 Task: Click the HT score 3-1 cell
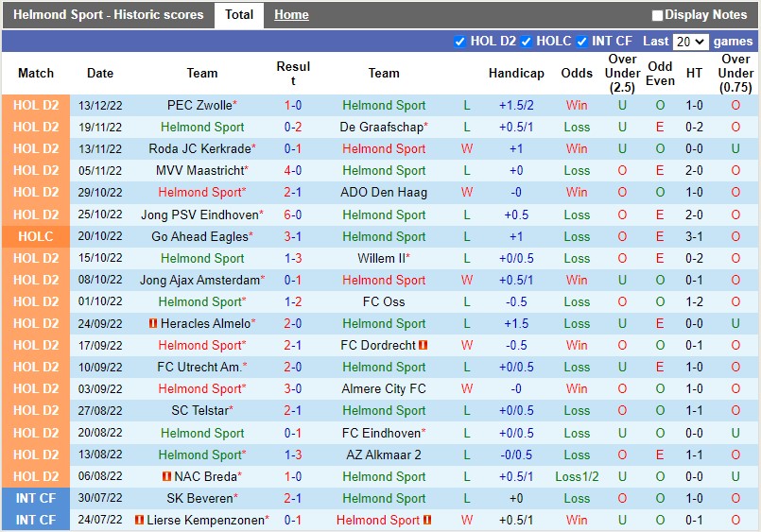pos(694,236)
